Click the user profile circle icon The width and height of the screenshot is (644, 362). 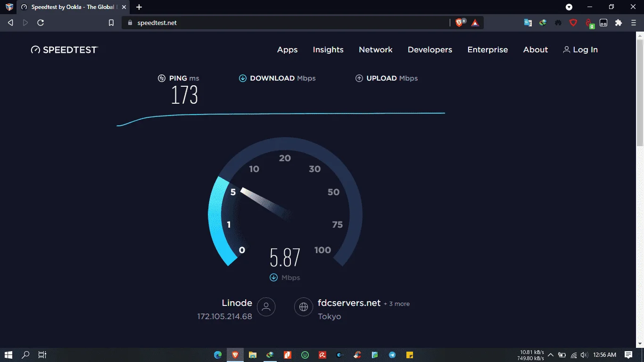click(266, 307)
